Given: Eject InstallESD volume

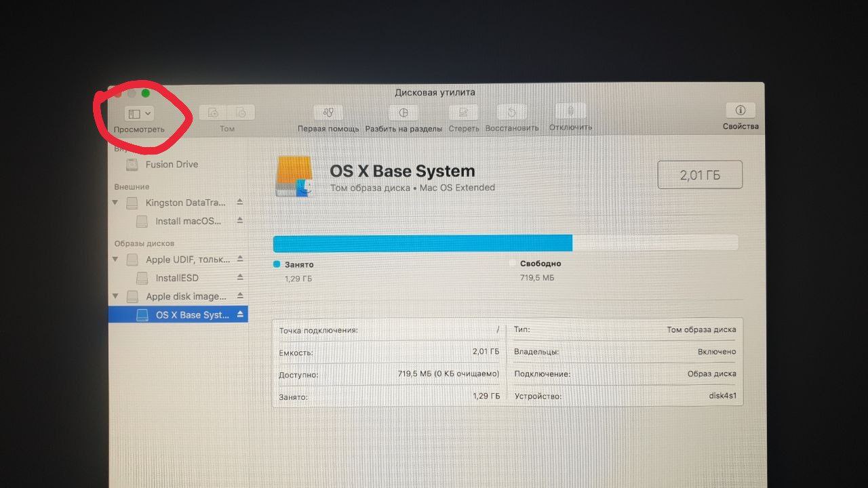Looking at the screenshot, I should point(239,277).
